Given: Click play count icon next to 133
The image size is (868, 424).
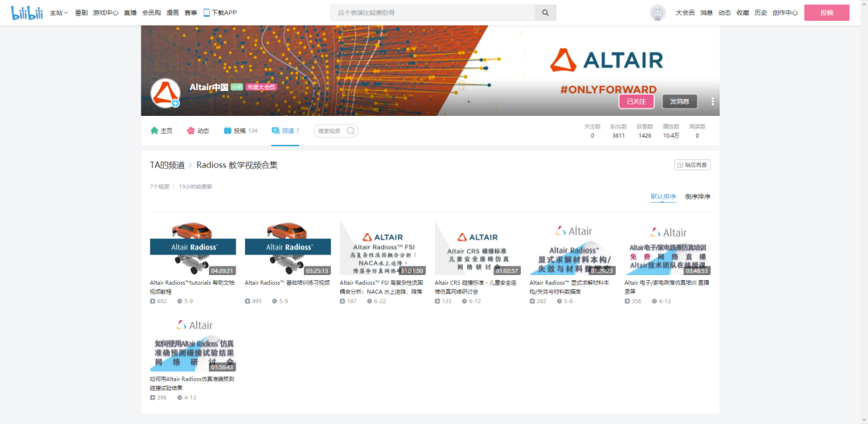Looking at the screenshot, I should pos(437,302).
